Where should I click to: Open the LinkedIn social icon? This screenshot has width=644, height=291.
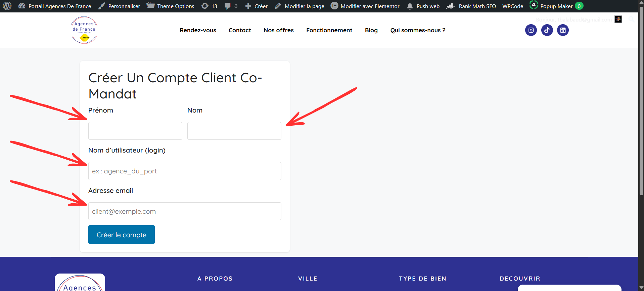click(563, 30)
